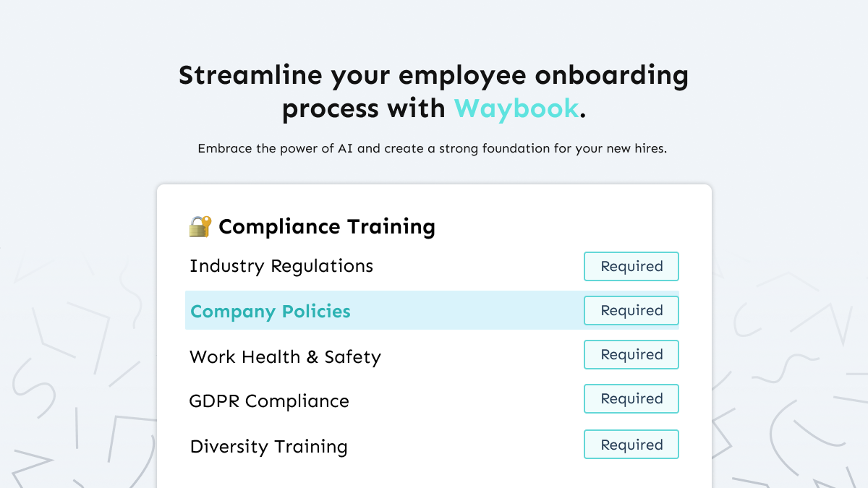Click the padlock icon beside Compliance Training
Image resolution: width=868 pixels, height=488 pixels.
click(197, 226)
